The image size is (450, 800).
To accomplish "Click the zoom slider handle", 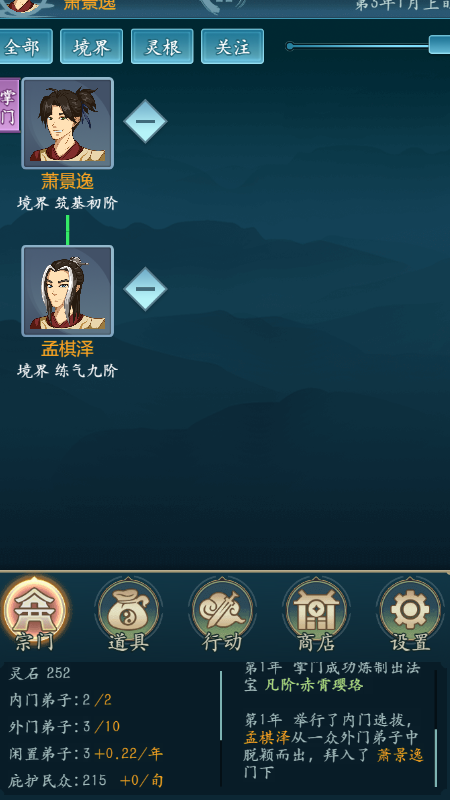I will [439, 45].
